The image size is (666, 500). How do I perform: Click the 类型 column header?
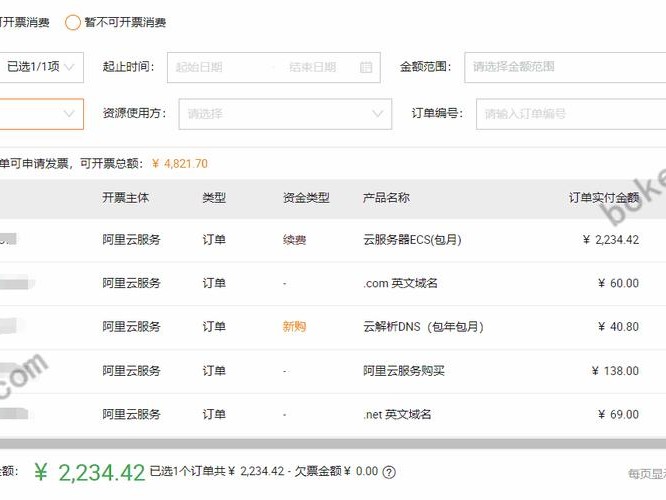(x=214, y=198)
